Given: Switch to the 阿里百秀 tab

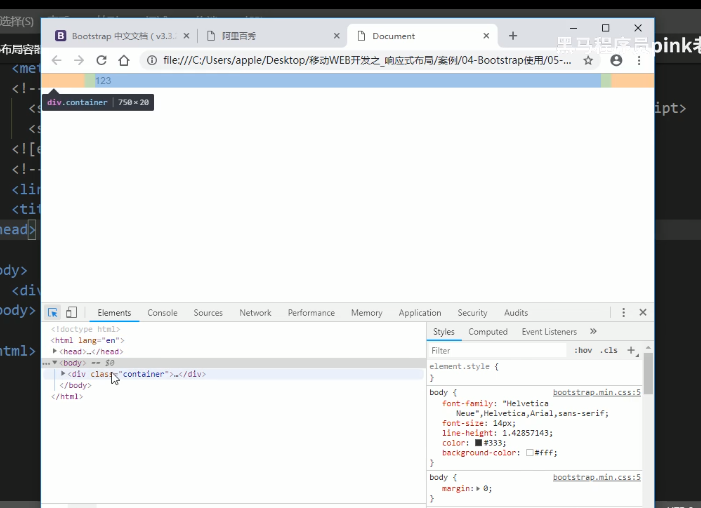Looking at the screenshot, I should click(273, 36).
